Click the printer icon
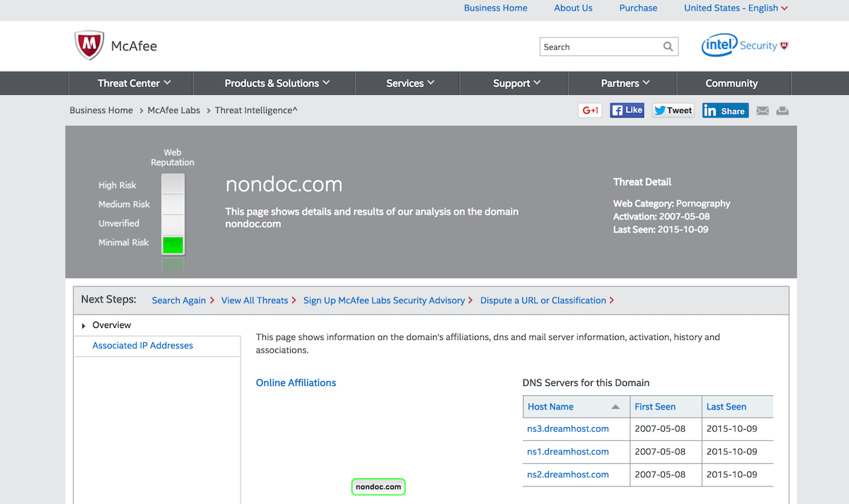The width and height of the screenshot is (849, 504). pyautogui.click(x=782, y=111)
